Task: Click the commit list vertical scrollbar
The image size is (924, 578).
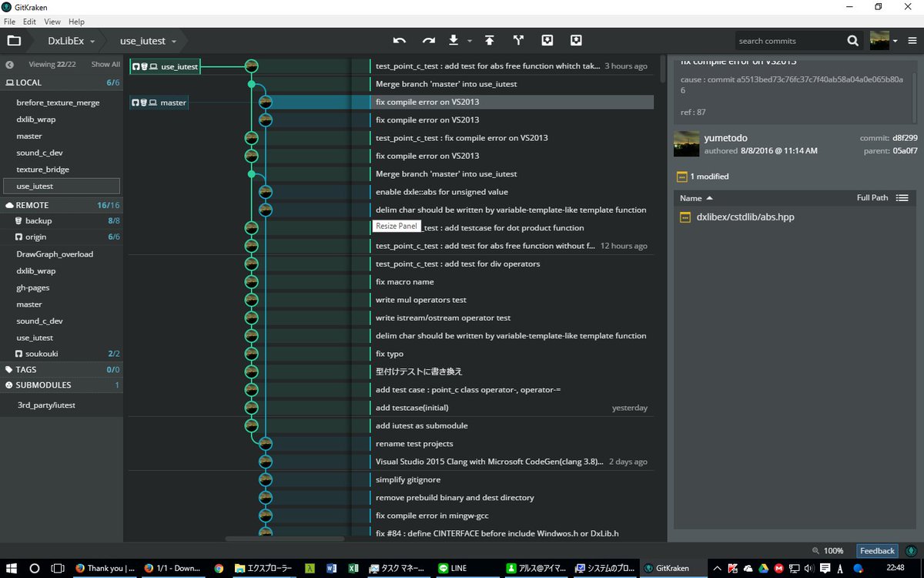Action: pos(662,69)
